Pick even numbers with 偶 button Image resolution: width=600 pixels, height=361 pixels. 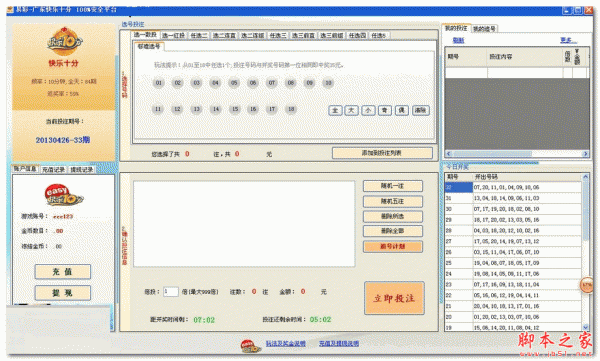pos(401,110)
